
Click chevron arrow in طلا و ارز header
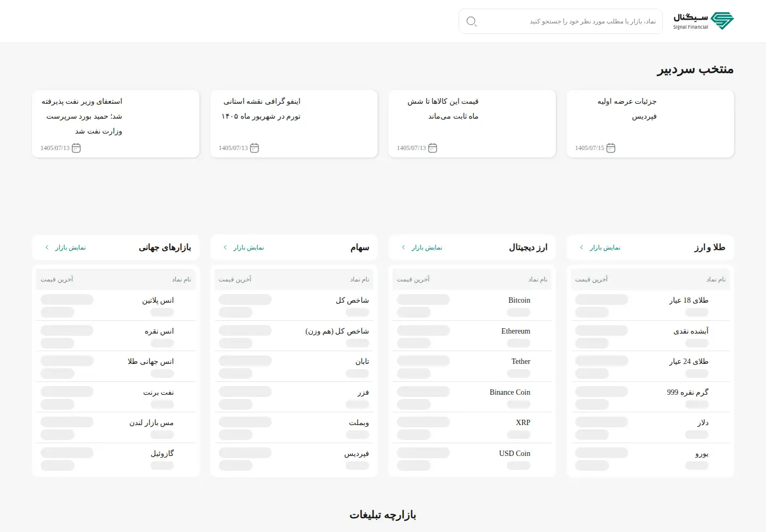click(x=581, y=247)
